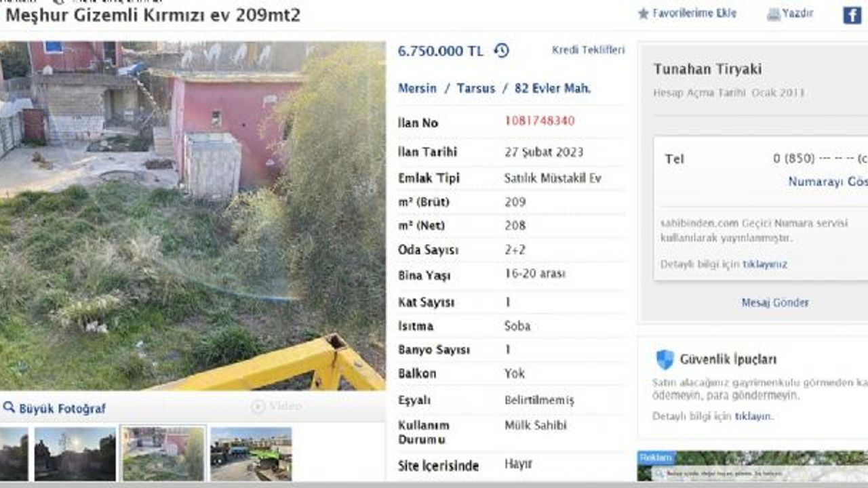Select the 82 Evler Mah. link
The width and height of the screenshot is (868, 488).
click(553, 88)
